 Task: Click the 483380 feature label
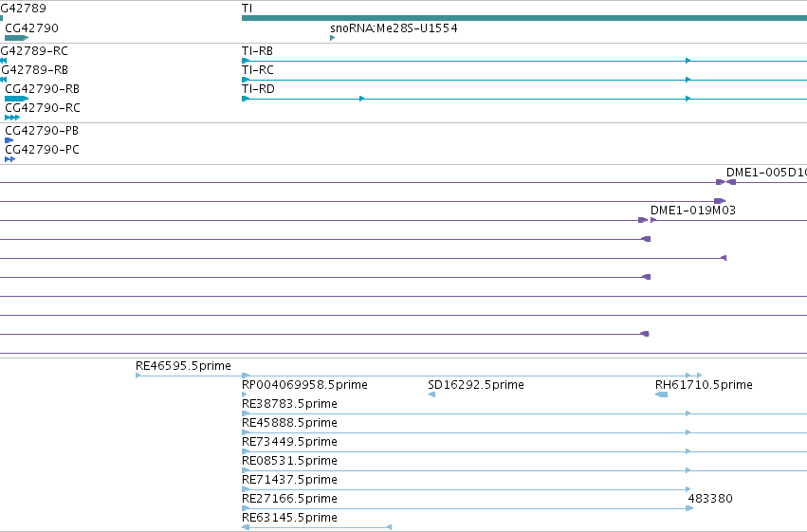710,499
